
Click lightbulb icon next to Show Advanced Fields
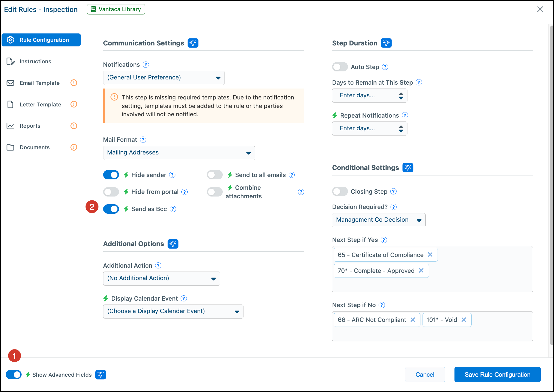coord(101,375)
